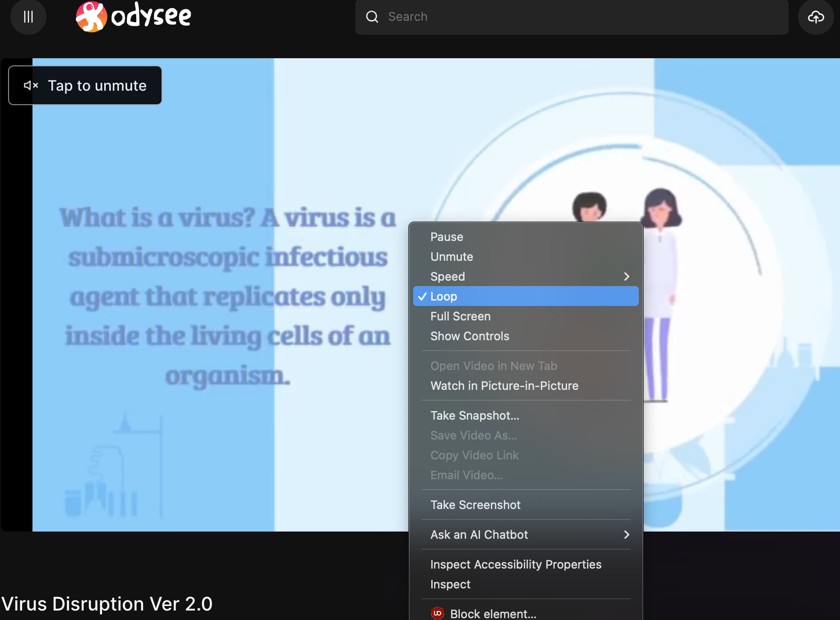Choose Show Controls from the menu
This screenshot has height=620, width=840.
click(470, 336)
